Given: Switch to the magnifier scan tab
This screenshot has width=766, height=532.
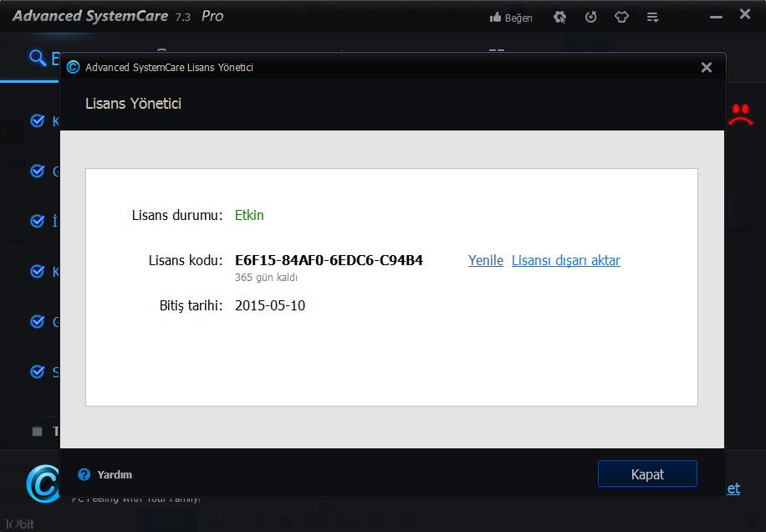Looking at the screenshot, I should tap(37, 58).
